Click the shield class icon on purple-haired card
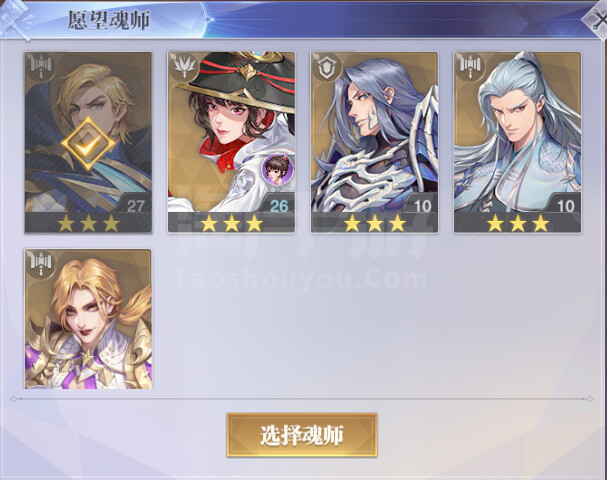The width and height of the screenshot is (607, 480). (x=326, y=67)
